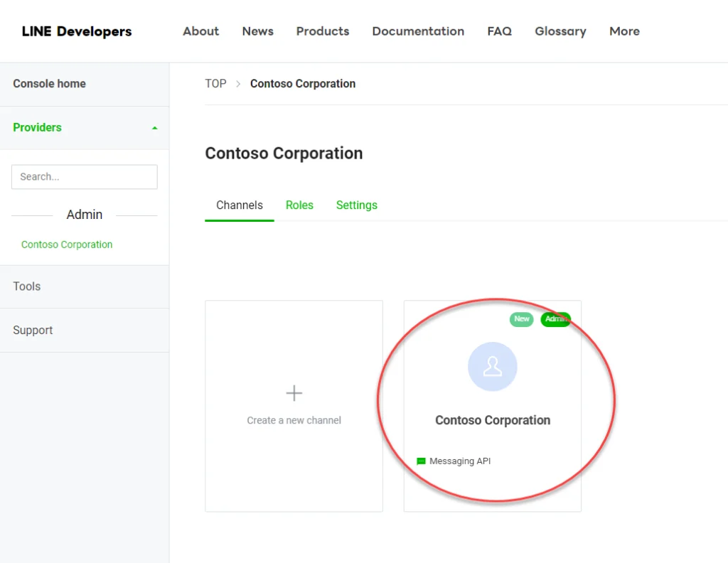Open the Glossary page
Image resolution: width=728 pixels, height=563 pixels.
(560, 31)
